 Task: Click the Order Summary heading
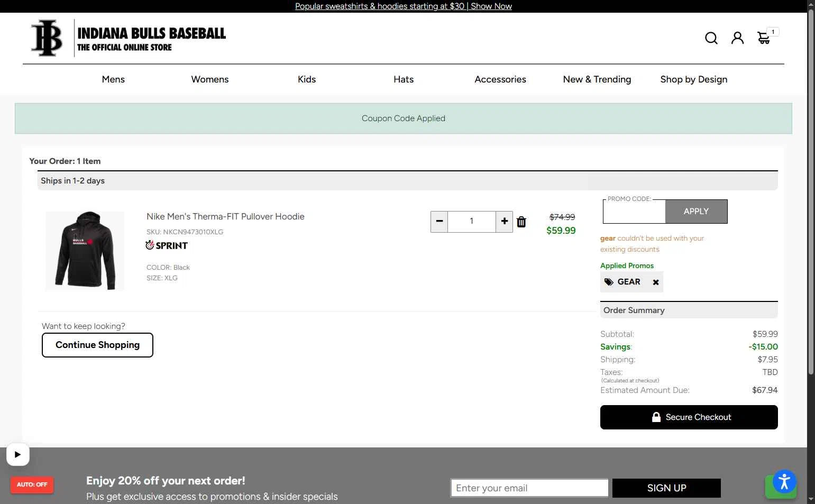[634, 310]
